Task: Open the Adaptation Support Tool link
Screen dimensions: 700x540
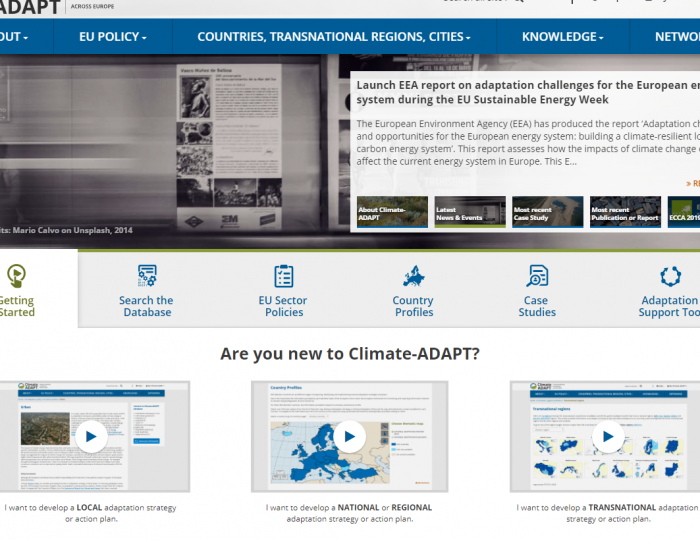Action: coord(669,306)
